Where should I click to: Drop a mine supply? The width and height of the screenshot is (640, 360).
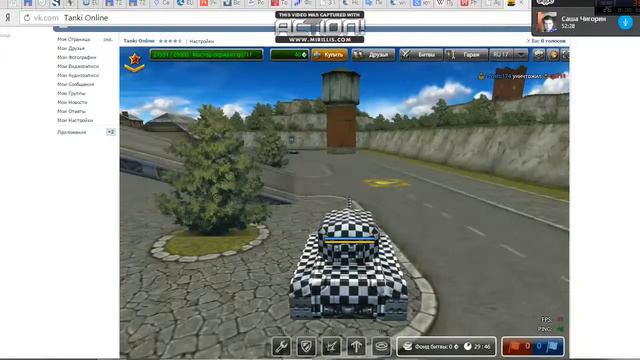click(381, 347)
